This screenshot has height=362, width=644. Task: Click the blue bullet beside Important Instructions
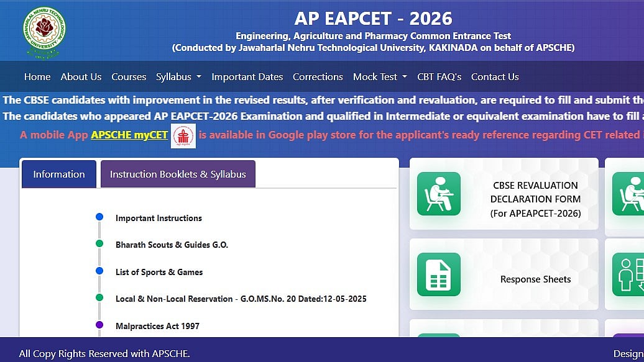tap(99, 217)
